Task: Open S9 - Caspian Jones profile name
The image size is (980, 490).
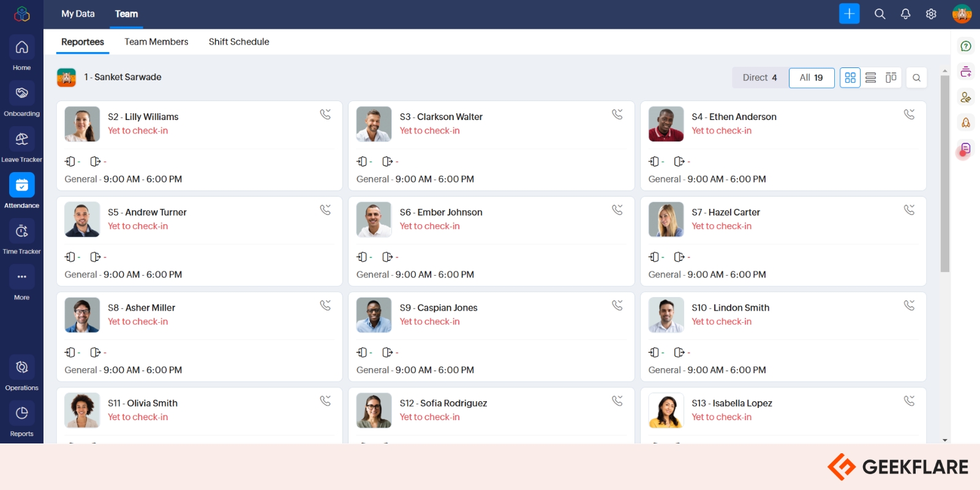Action: (x=439, y=308)
